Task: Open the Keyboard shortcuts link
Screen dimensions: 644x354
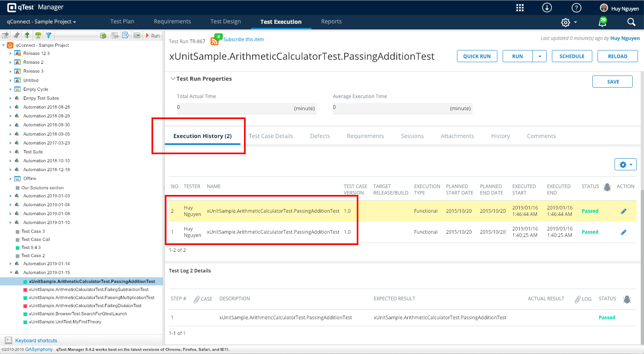Action: [36, 341]
